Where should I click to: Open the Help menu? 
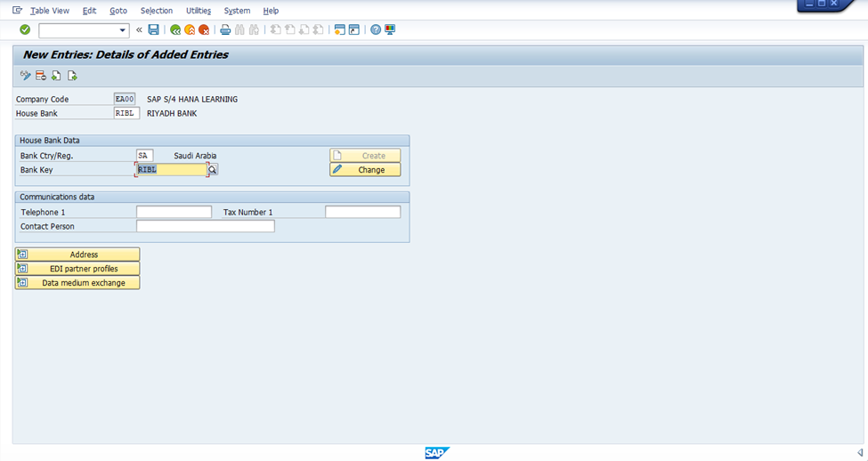click(x=271, y=11)
